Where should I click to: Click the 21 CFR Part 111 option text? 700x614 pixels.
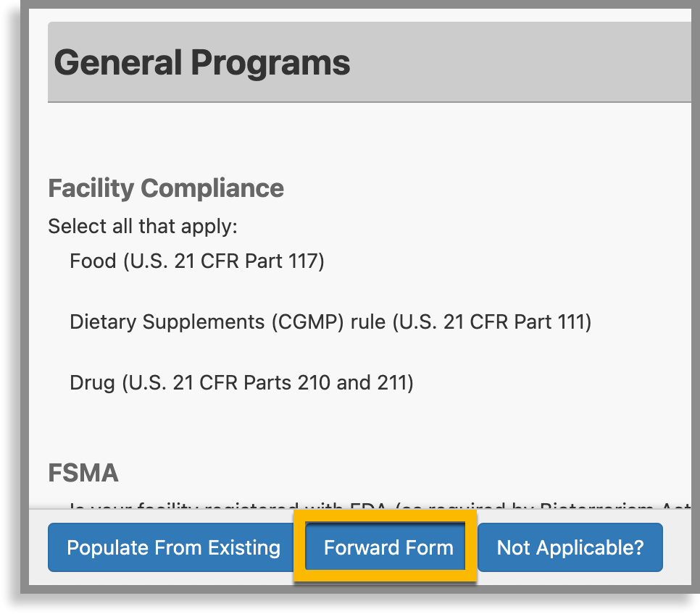330,321
